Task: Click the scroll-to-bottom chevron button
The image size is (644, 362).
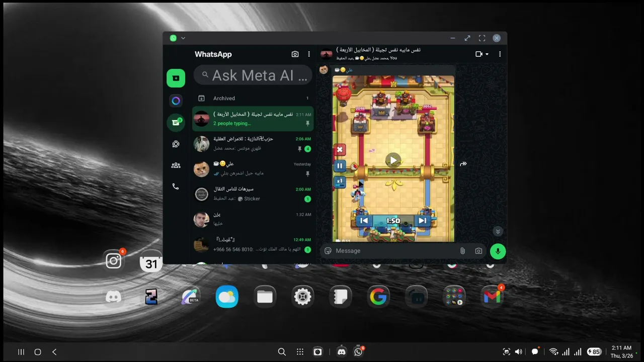Action: (498, 231)
